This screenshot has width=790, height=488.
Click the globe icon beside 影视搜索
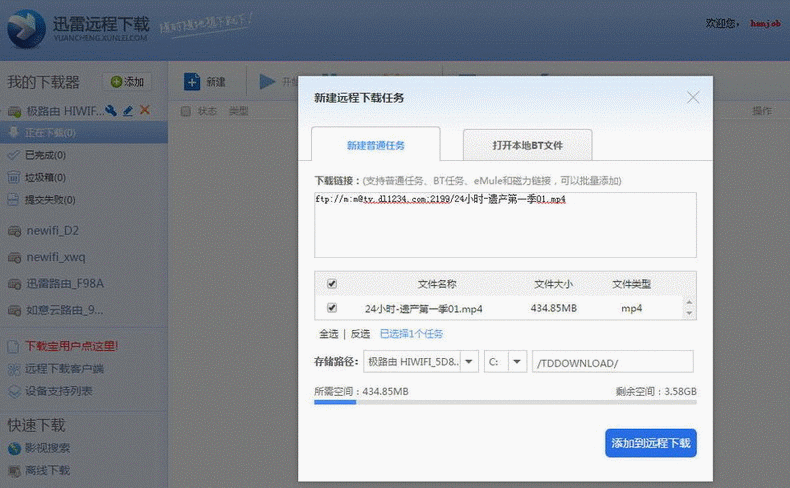(14, 448)
